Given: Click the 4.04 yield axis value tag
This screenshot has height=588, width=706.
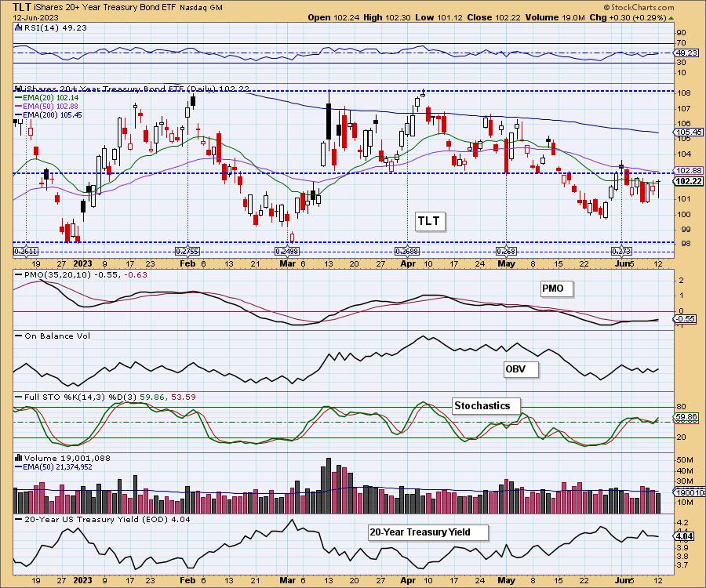Looking at the screenshot, I should pyautogui.click(x=685, y=536).
